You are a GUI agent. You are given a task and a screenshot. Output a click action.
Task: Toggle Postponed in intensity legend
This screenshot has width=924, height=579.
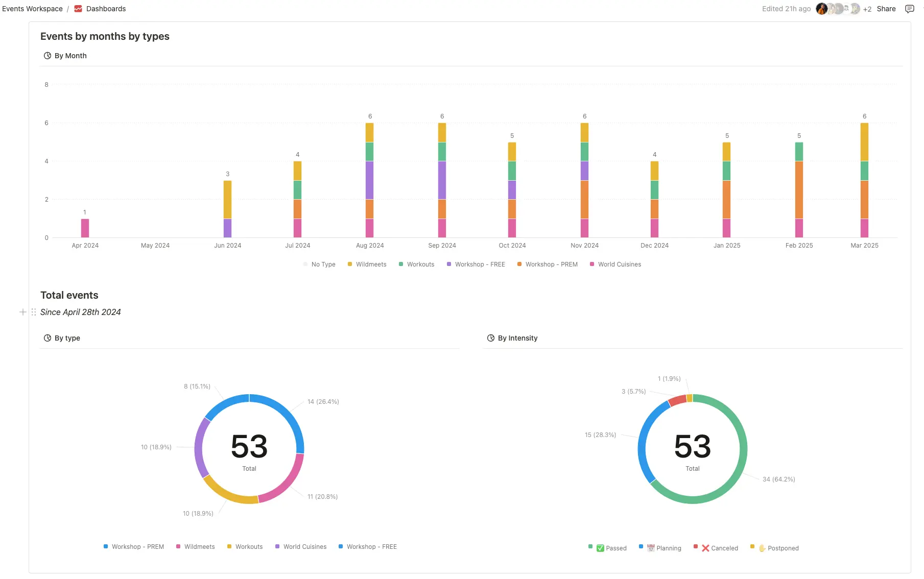click(774, 548)
